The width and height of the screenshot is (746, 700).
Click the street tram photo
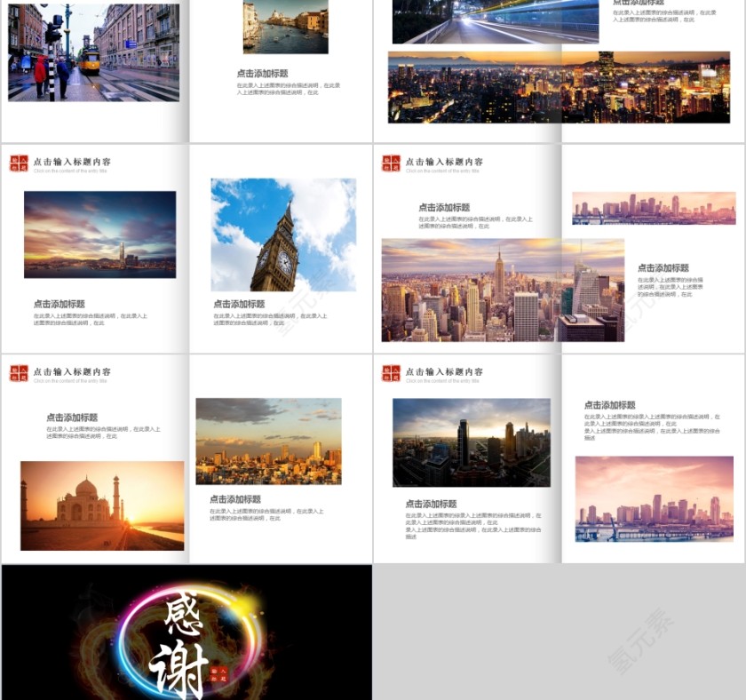[x=93, y=52]
